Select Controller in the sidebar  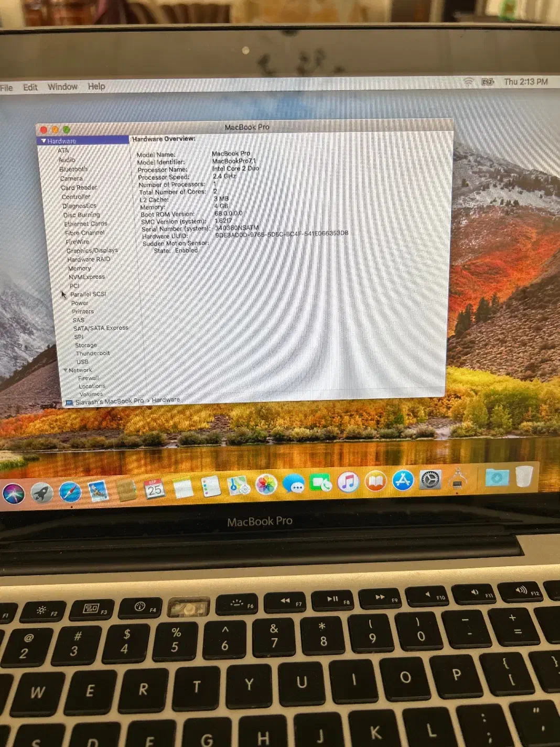[76, 197]
